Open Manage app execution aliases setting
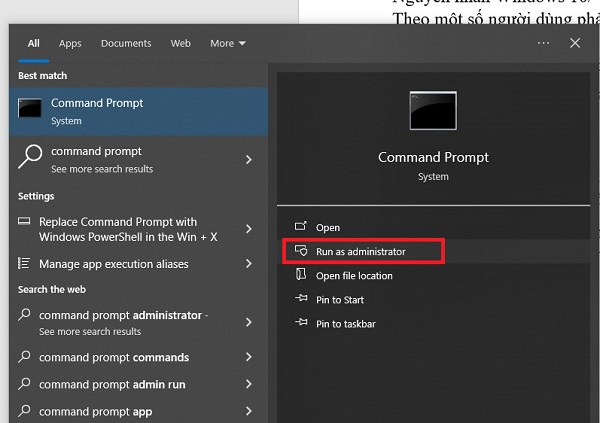Screen dimensions: 600x423 139,264
